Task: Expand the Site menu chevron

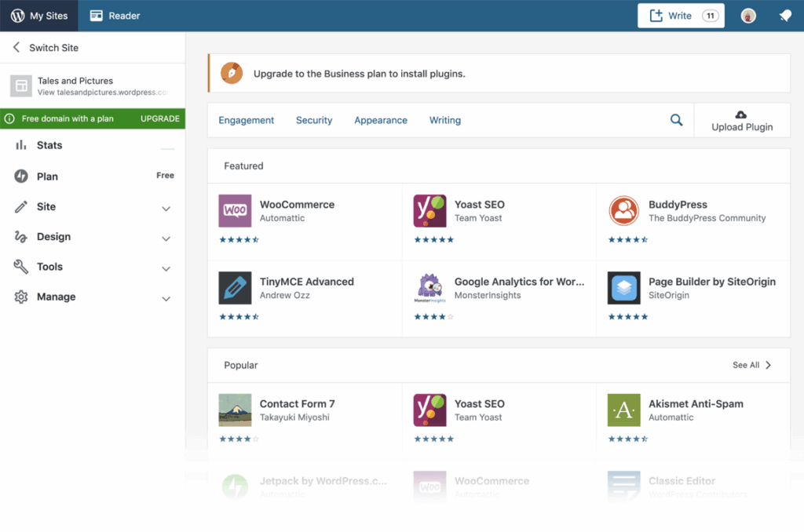Action: coord(166,209)
